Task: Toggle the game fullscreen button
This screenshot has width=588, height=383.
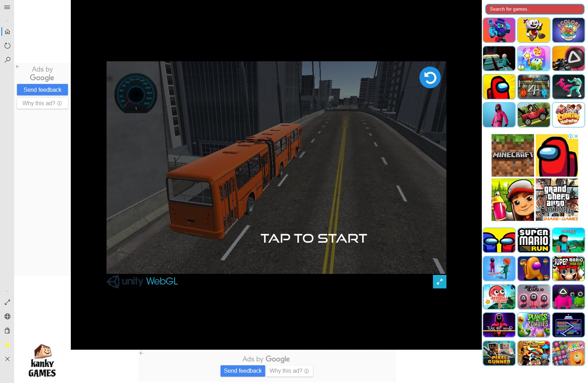Action: coord(439,282)
